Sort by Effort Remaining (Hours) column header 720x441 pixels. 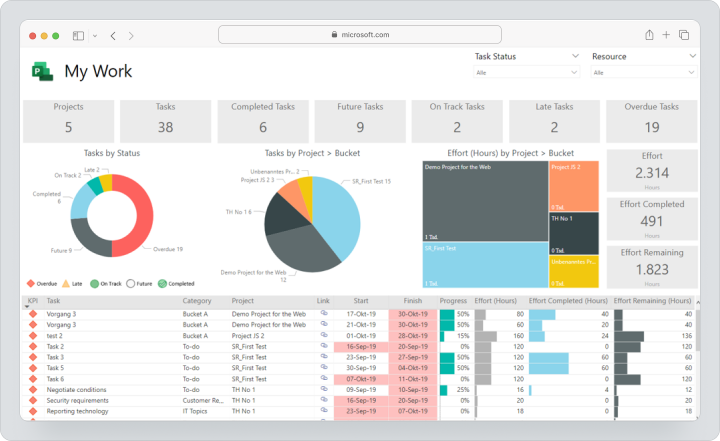tap(652, 300)
